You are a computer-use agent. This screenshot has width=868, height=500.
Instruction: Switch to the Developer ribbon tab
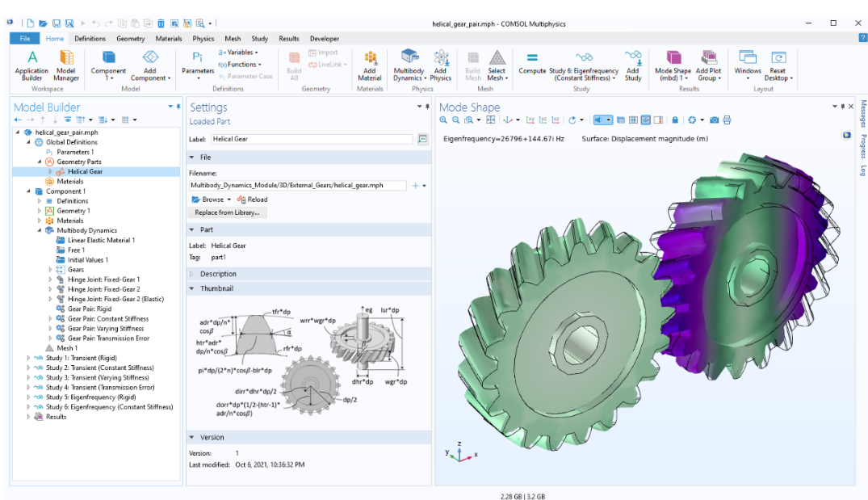click(325, 39)
